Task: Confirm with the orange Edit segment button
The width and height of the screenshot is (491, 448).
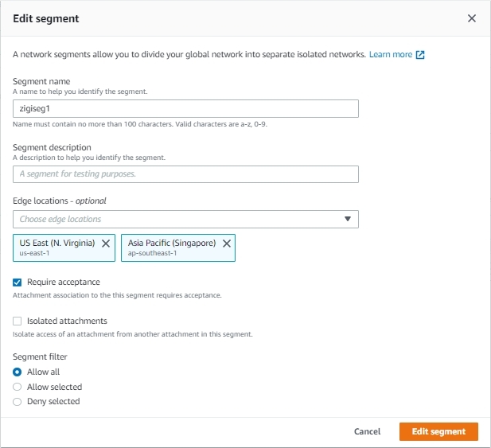Action: 438,432
